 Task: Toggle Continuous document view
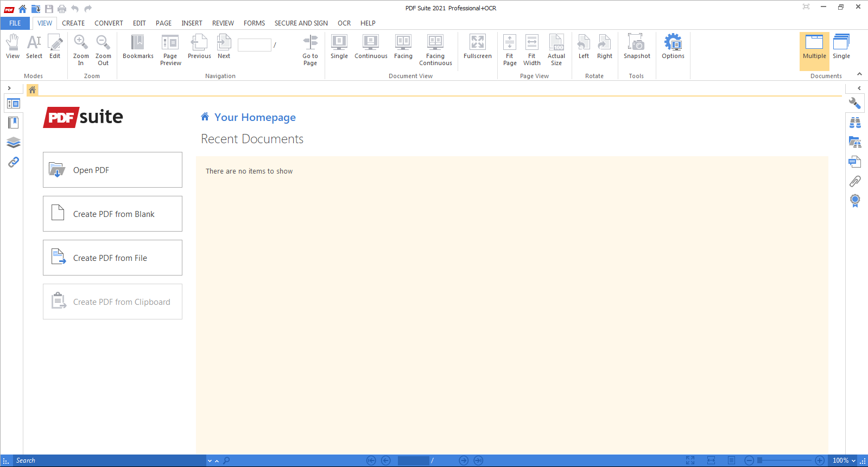coord(371,47)
